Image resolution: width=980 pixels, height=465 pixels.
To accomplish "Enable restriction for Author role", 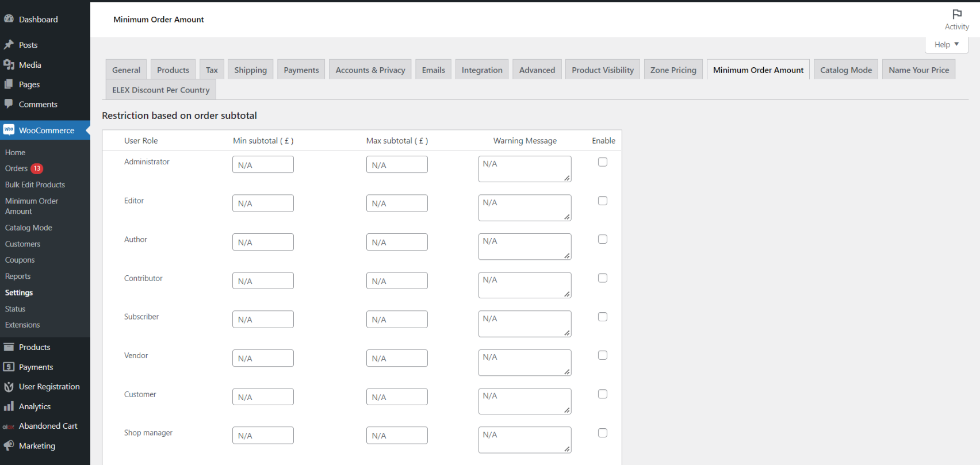I will coord(603,239).
